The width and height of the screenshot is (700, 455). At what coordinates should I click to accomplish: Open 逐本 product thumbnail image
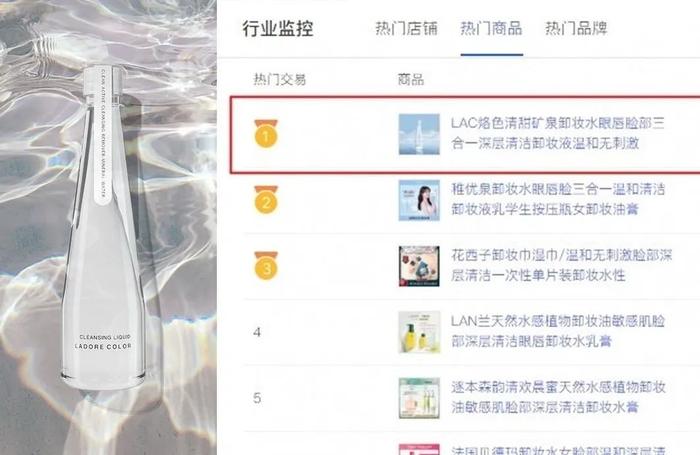point(419,398)
